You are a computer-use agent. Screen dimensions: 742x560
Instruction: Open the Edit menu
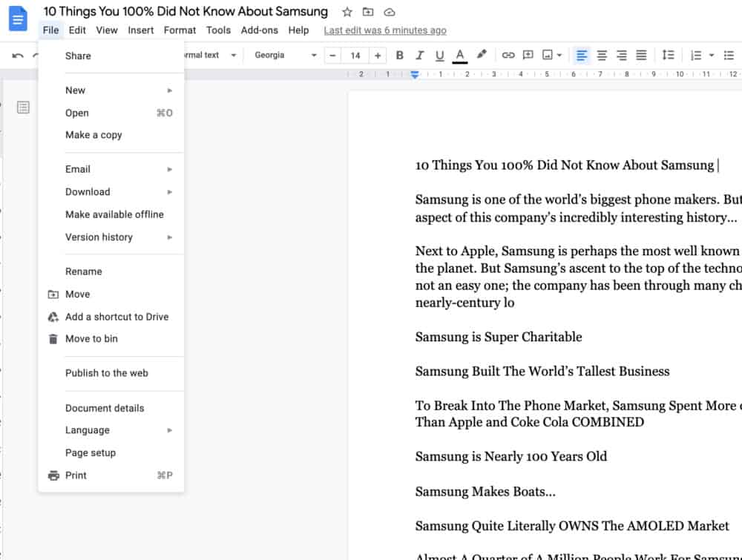tap(77, 30)
